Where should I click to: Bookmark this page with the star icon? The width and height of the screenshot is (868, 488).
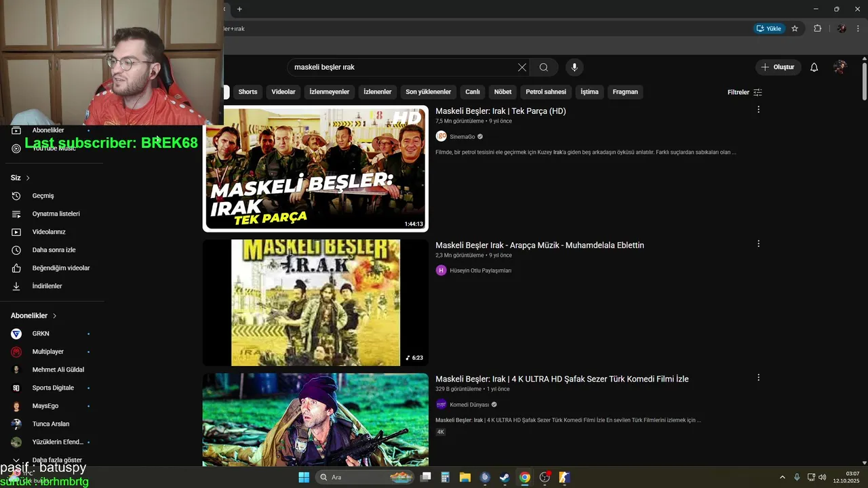(x=795, y=28)
